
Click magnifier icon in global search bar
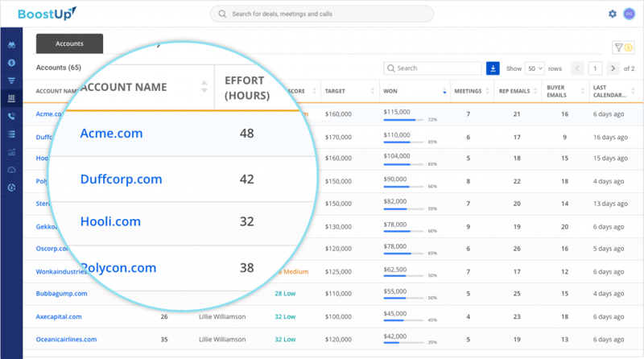(x=222, y=14)
